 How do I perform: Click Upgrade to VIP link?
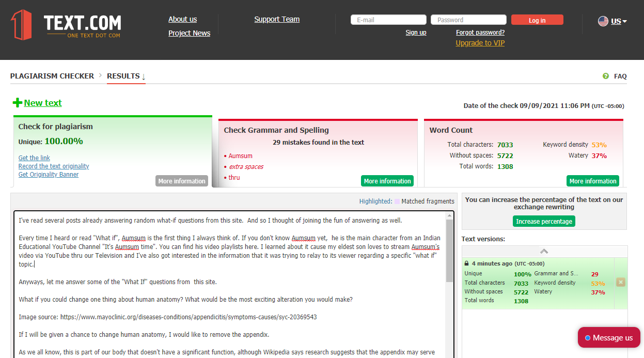(x=480, y=43)
